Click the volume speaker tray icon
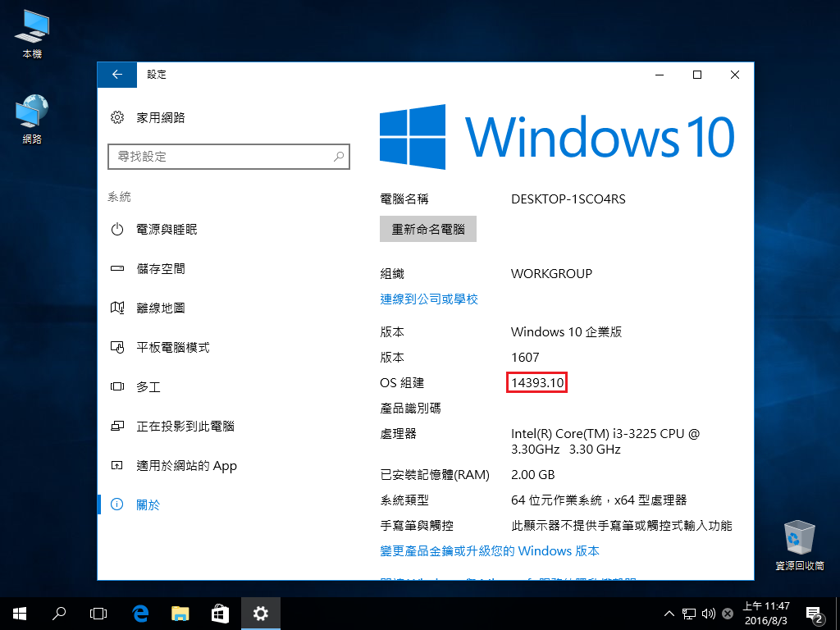Viewport: 840px width, 630px height. click(708, 614)
